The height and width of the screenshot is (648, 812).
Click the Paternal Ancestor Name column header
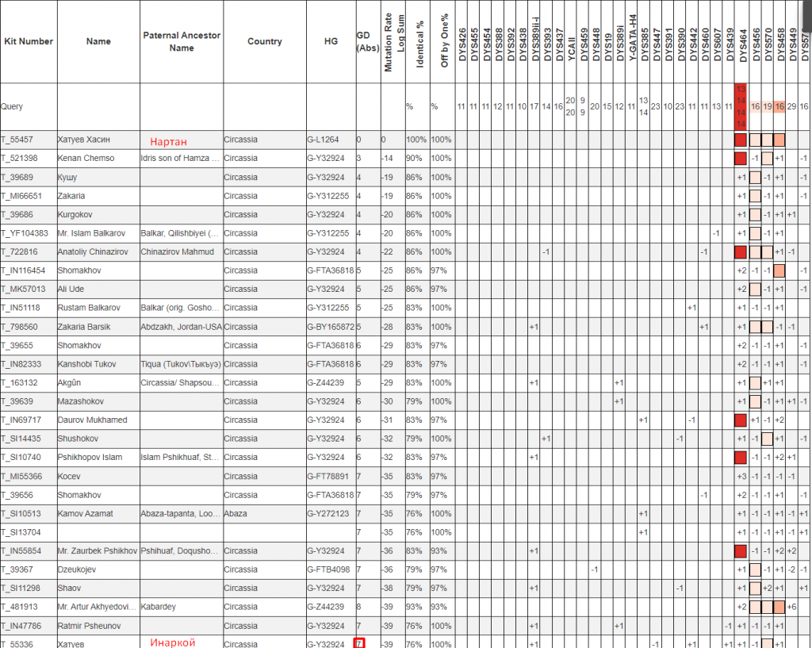pos(182,41)
